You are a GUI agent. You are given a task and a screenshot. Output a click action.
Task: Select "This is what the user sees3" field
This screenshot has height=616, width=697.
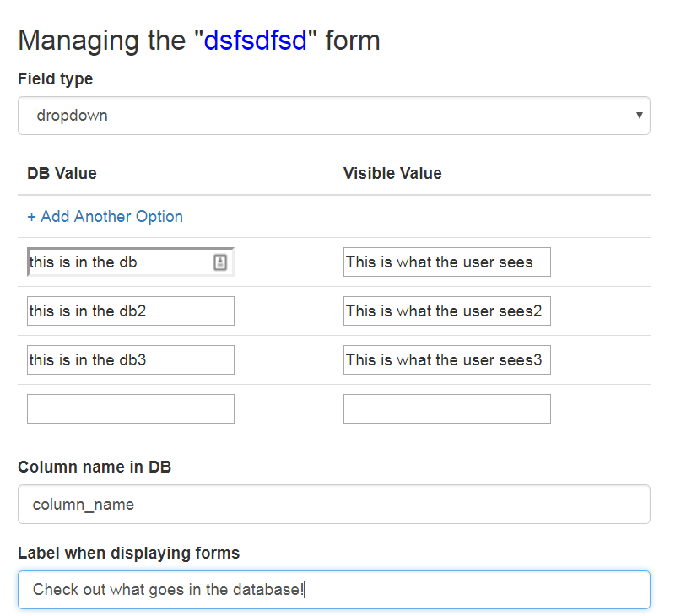[446, 360]
